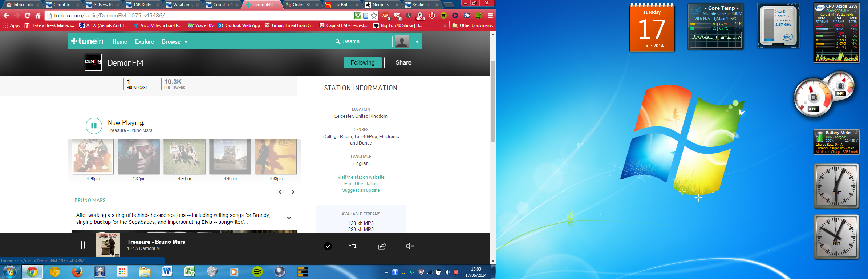Screen dimensions: 868x279
Task: Toggle the Following button for DemonFM
Action: tap(362, 62)
